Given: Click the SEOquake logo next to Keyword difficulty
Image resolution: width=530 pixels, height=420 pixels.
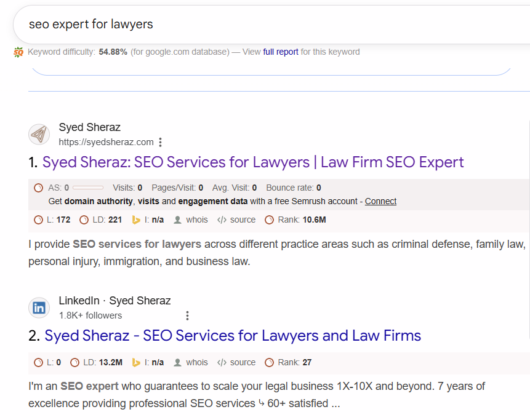Looking at the screenshot, I should 18,52.
